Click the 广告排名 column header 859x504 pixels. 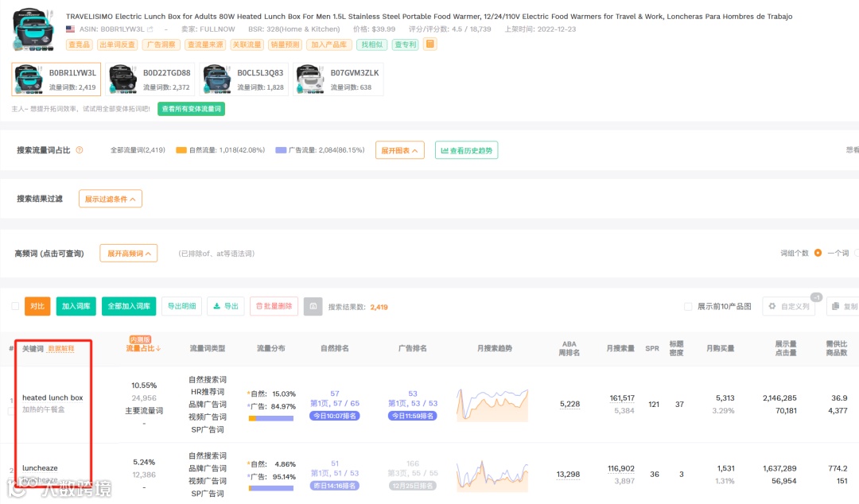[413, 348]
